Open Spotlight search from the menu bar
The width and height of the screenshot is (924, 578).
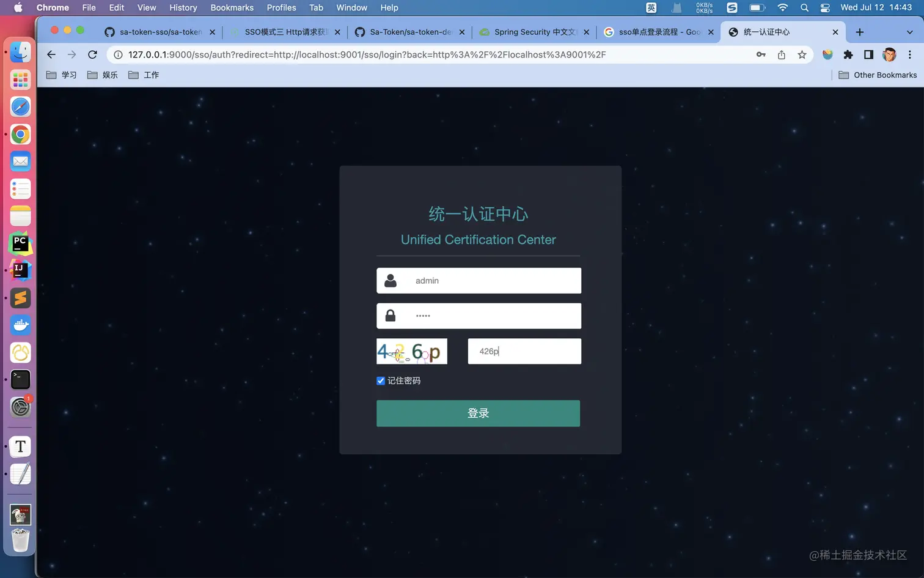pos(804,8)
